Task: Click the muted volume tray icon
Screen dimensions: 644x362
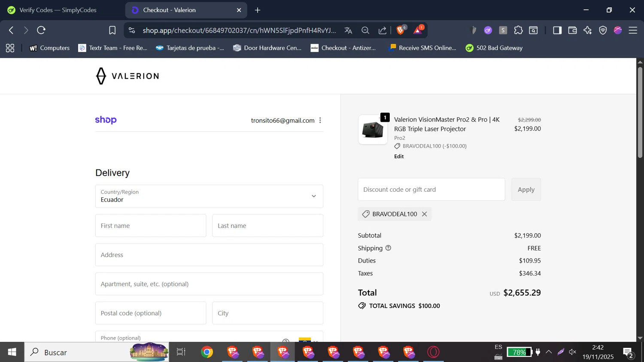Action: [x=573, y=352]
